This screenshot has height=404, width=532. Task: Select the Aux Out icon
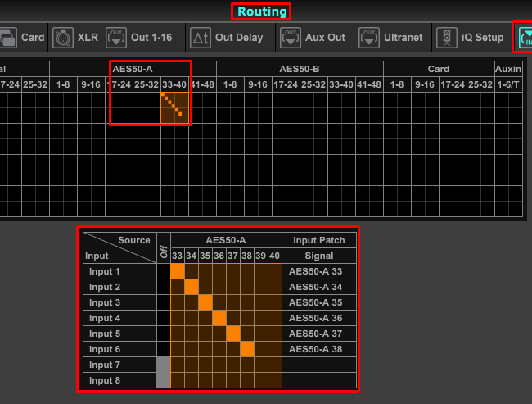[291, 38]
